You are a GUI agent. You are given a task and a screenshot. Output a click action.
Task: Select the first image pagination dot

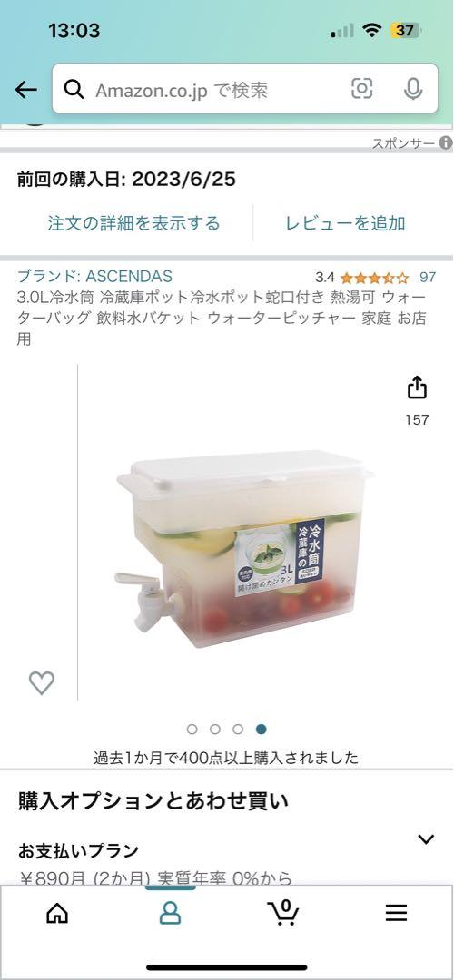pyautogui.click(x=192, y=729)
